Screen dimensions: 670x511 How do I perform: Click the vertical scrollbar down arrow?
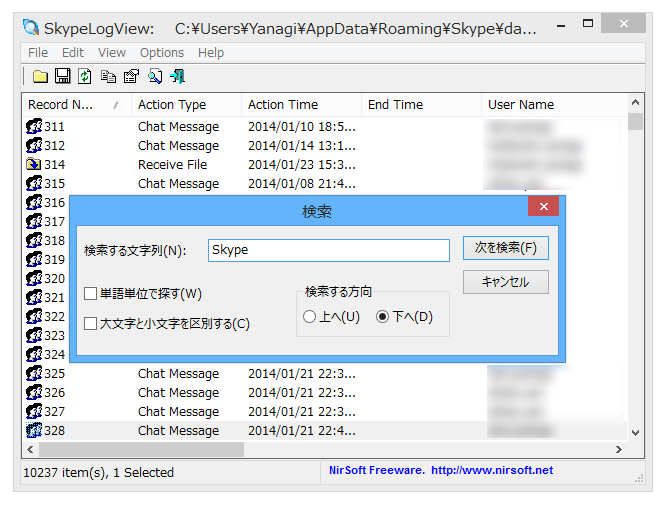click(x=635, y=432)
